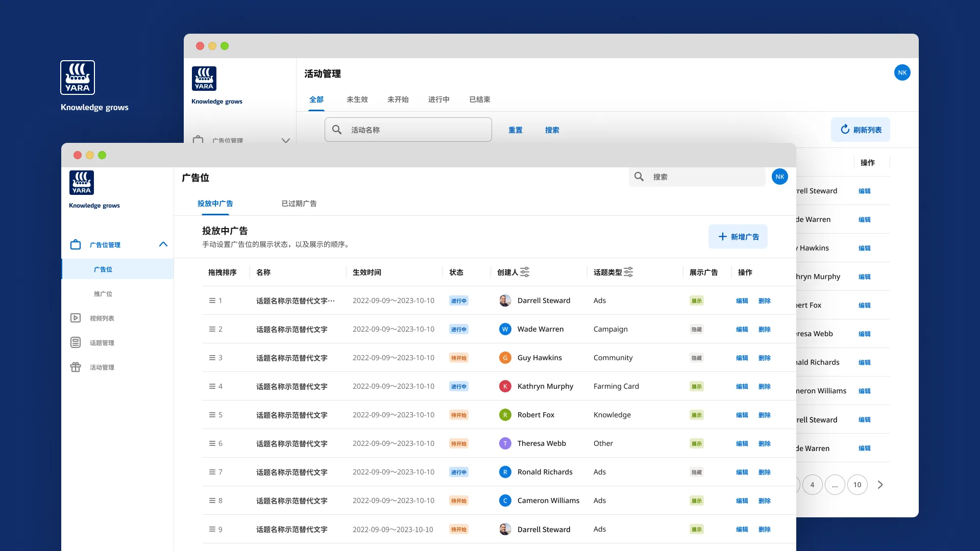The height and width of the screenshot is (551, 980).
Task: Open the 创建人 column filter icon
Action: click(x=525, y=272)
